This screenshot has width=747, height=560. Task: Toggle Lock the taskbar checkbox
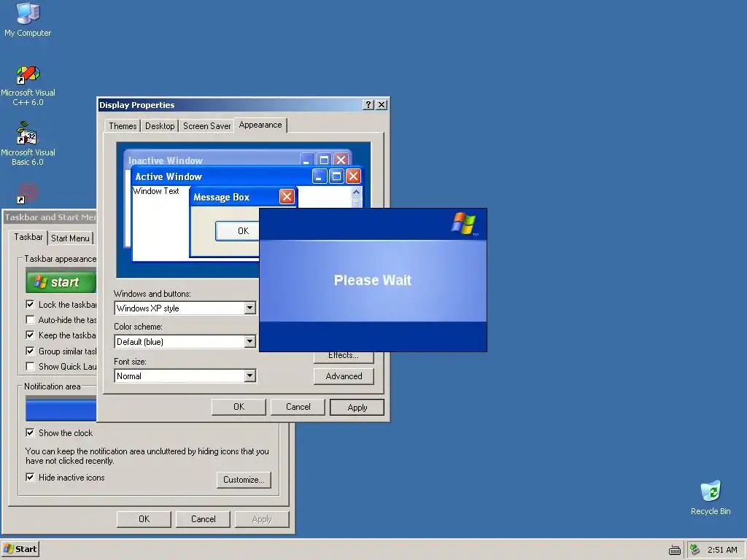(30, 304)
